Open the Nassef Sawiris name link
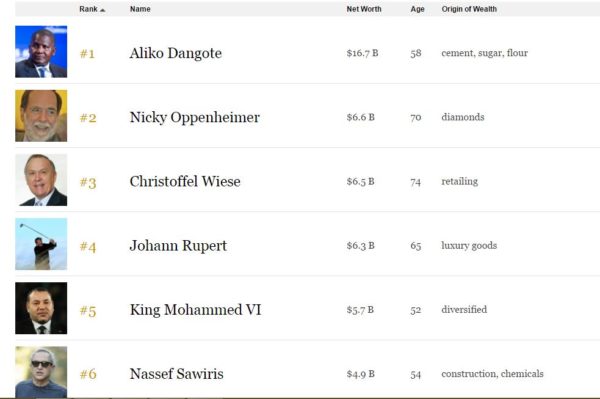This screenshot has height=399, width=600. point(176,374)
